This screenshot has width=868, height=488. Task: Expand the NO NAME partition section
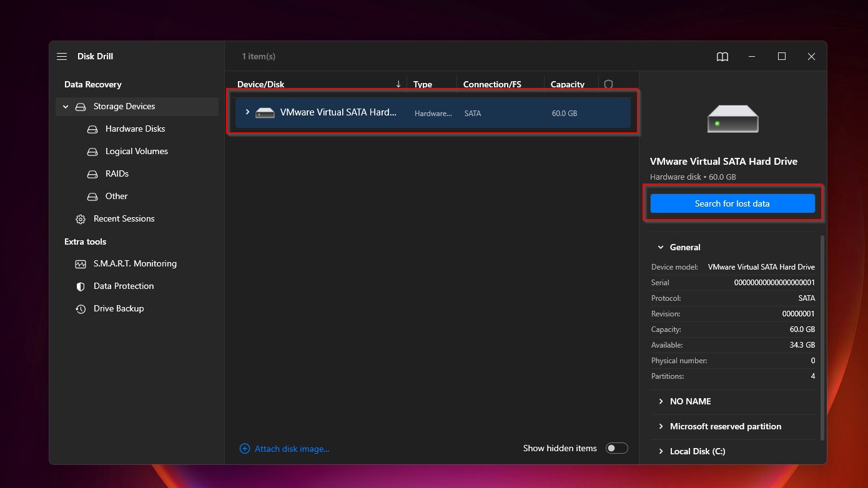point(661,401)
